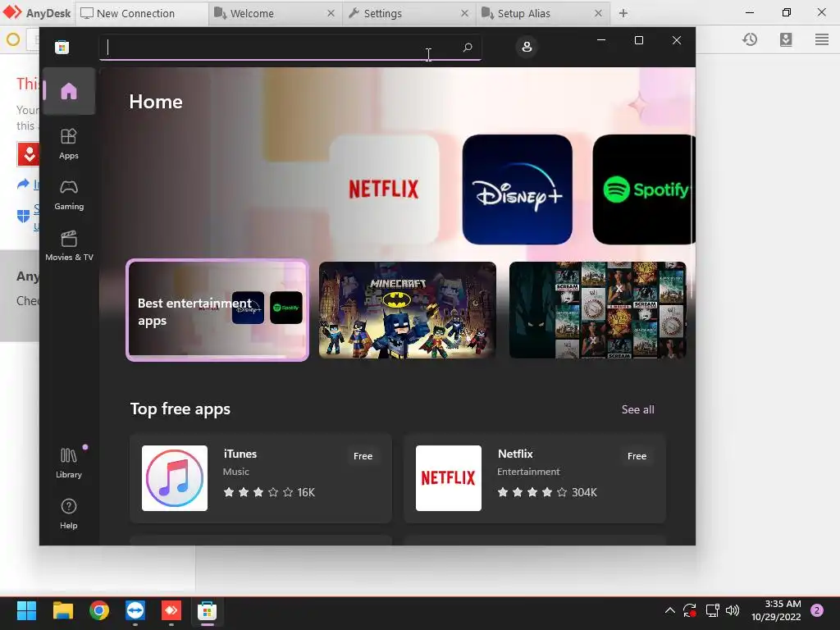The width and height of the screenshot is (840, 630).
Task: Open the Netflix app icon in list
Action: (449, 478)
